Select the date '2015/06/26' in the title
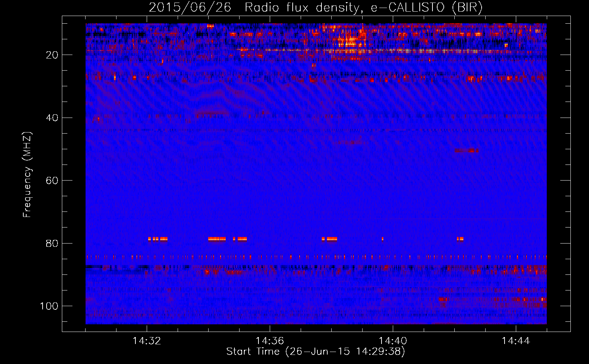Viewport: 589px width, 364px height. point(190,8)
